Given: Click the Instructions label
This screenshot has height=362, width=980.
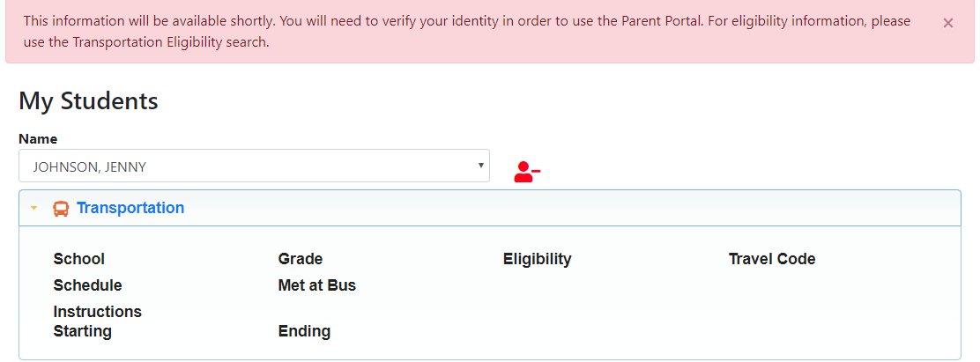Looking at the screenshot, I should [x=97, y=312].
